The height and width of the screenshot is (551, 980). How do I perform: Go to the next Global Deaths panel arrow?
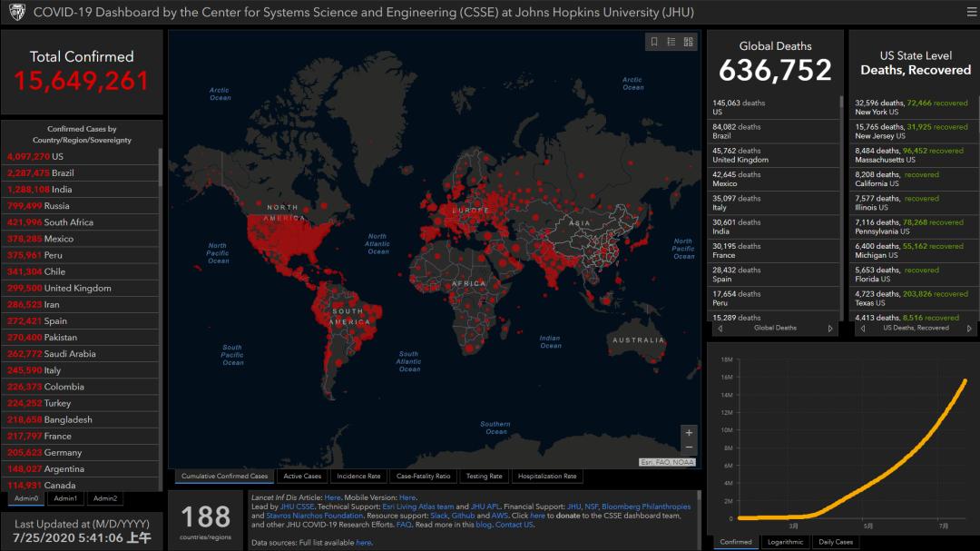[x=830, y=329]
